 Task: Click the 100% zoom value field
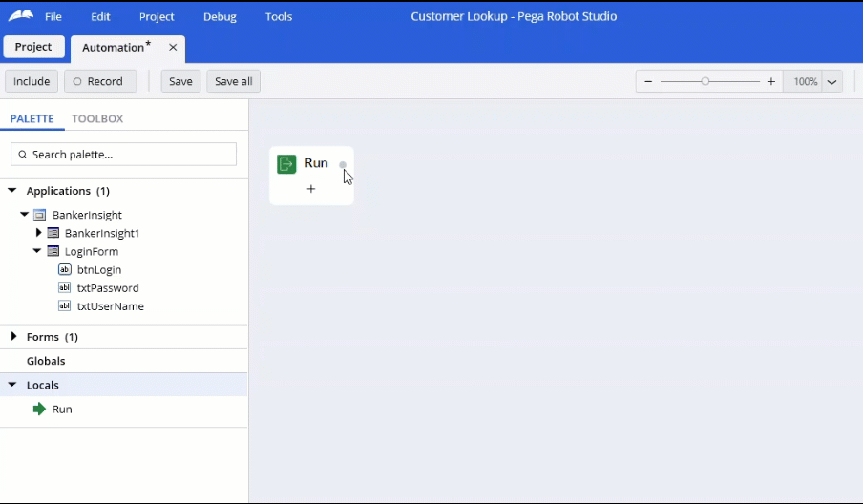click(803, 81)
